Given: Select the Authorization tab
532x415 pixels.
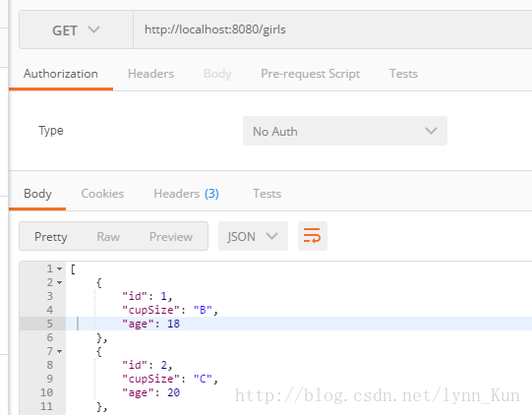Looking at the screenshot, I should pos(61,74).
